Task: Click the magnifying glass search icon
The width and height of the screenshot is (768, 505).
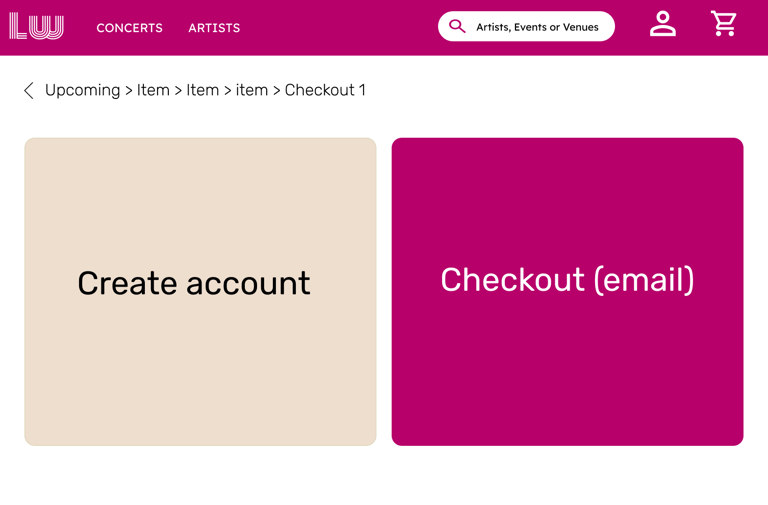Action: (x=457, y=27)
